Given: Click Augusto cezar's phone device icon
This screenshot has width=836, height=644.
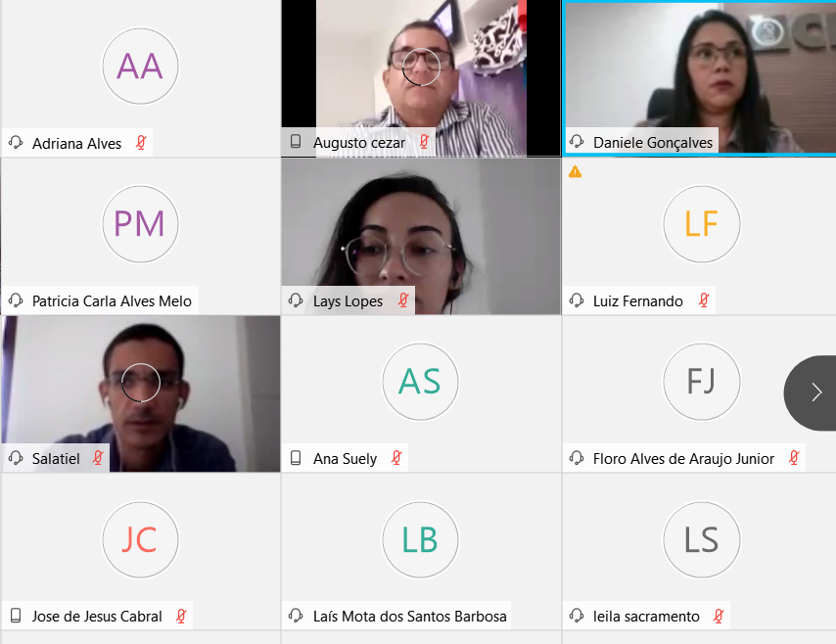Looking at the screenshot, I should (296, 141).
